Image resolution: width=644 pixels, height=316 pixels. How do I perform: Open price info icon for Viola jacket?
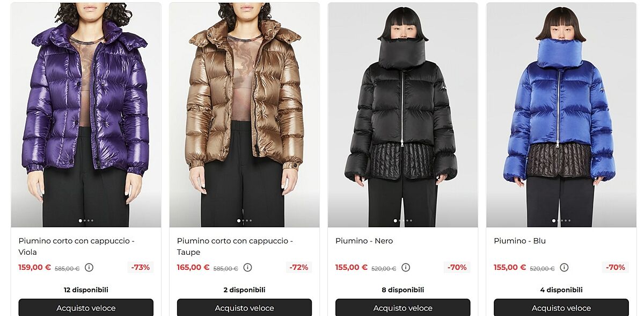pos(89,268)
